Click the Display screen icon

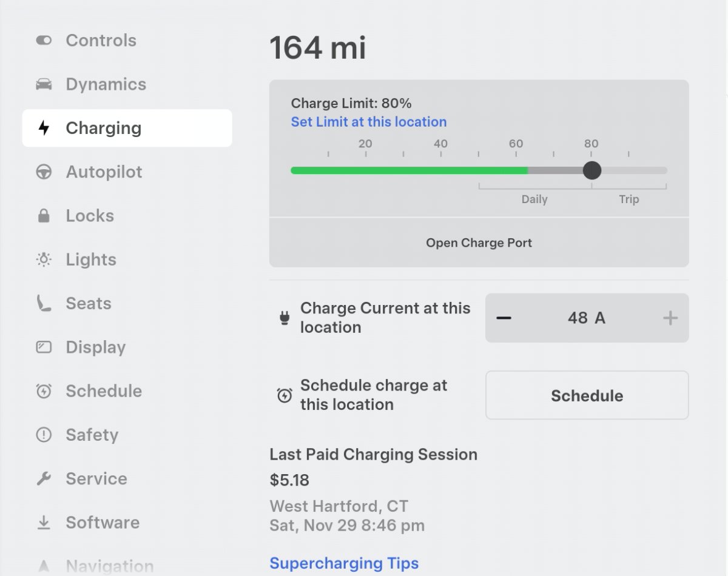point(44,347)
